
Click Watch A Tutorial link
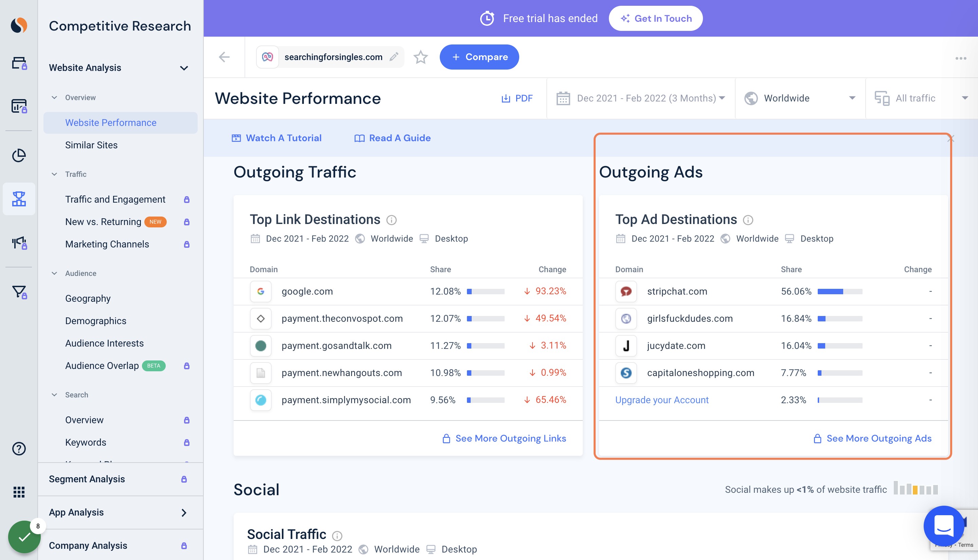point(276,138)
